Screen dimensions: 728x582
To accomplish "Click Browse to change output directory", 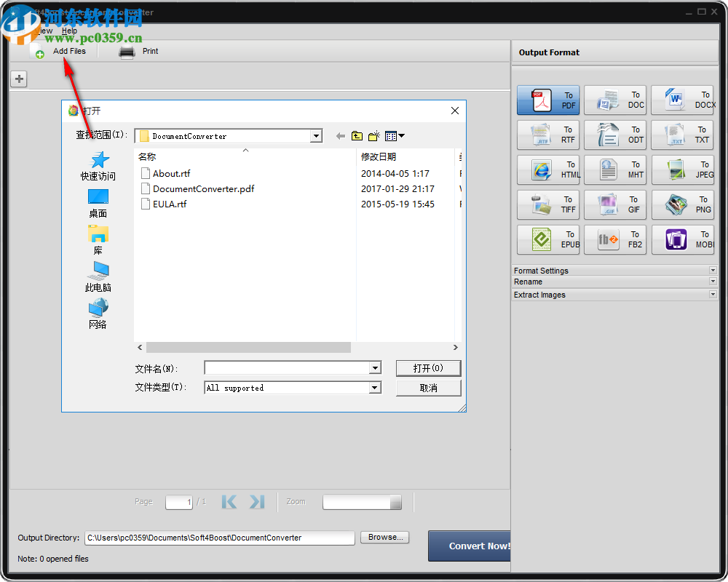I will [384, 537].
